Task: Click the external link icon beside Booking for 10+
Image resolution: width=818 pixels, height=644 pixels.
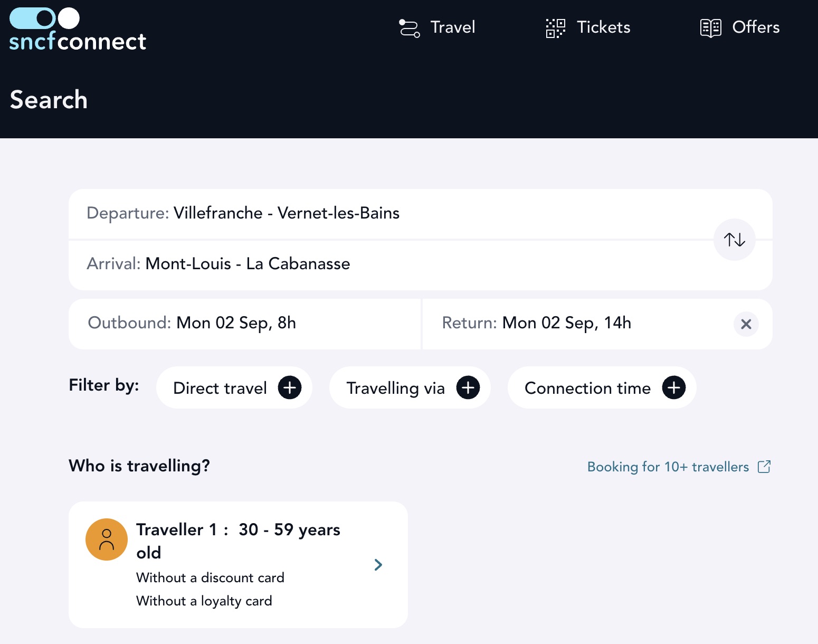Action: coord(764,467)
